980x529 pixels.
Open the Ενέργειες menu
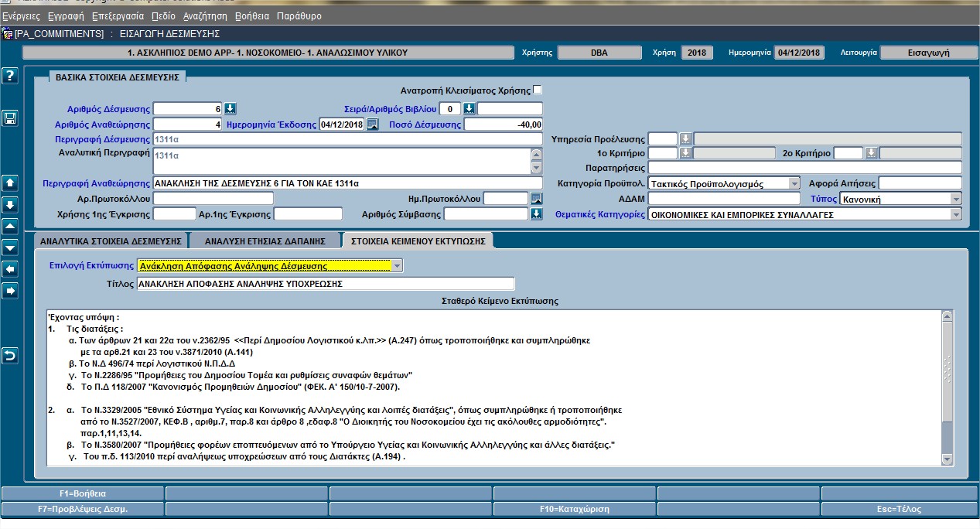pos(21,15)
